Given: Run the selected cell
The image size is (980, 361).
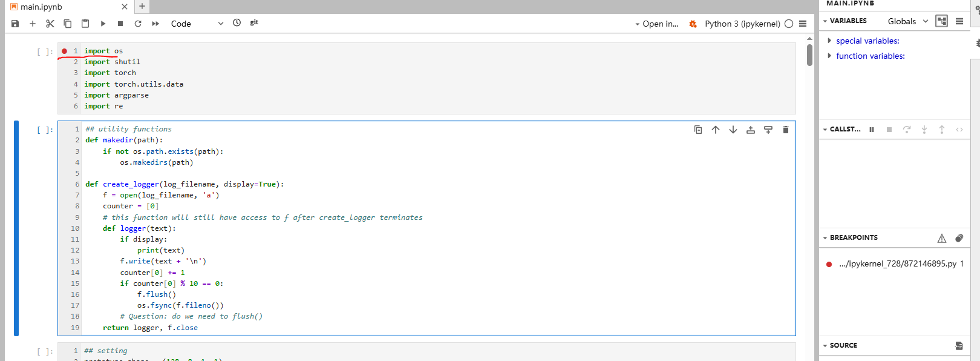Looking at the screenshot, I should (x=103, y=24).
